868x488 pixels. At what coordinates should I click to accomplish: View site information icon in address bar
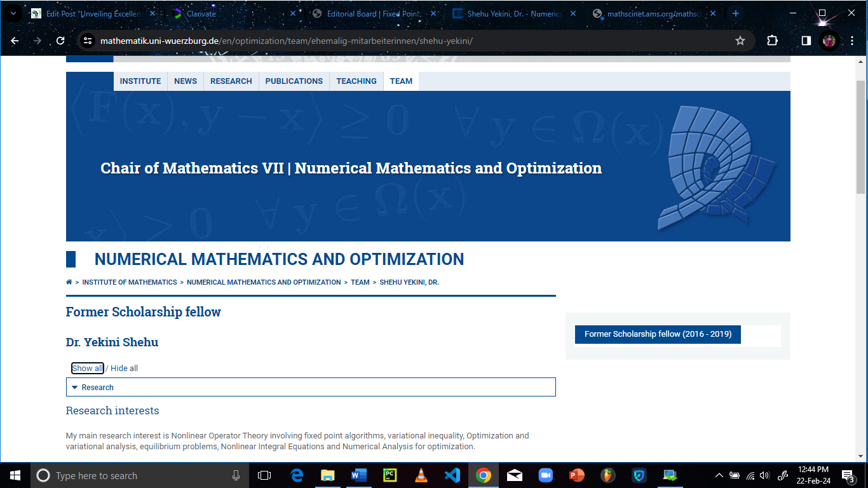point(88,41)
